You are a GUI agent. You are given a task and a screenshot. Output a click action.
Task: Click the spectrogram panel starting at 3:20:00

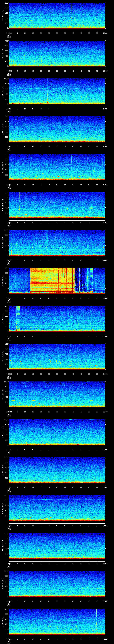pos(57,243)
